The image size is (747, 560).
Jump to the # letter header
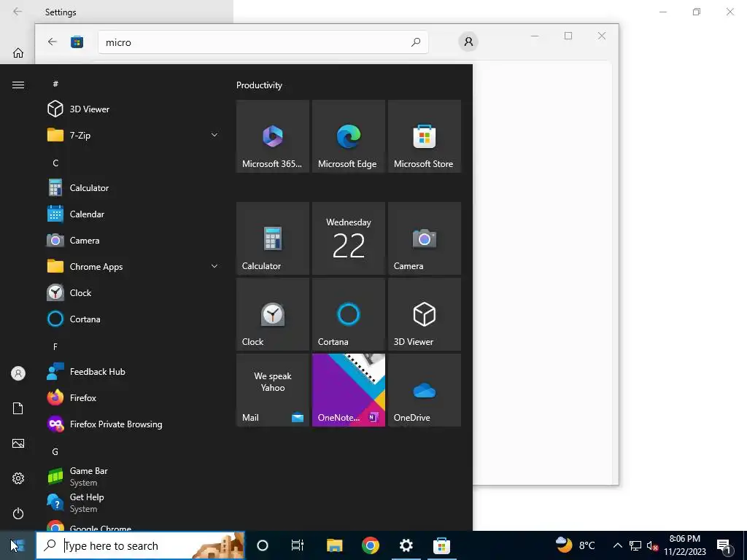click(x=55, y=84)
